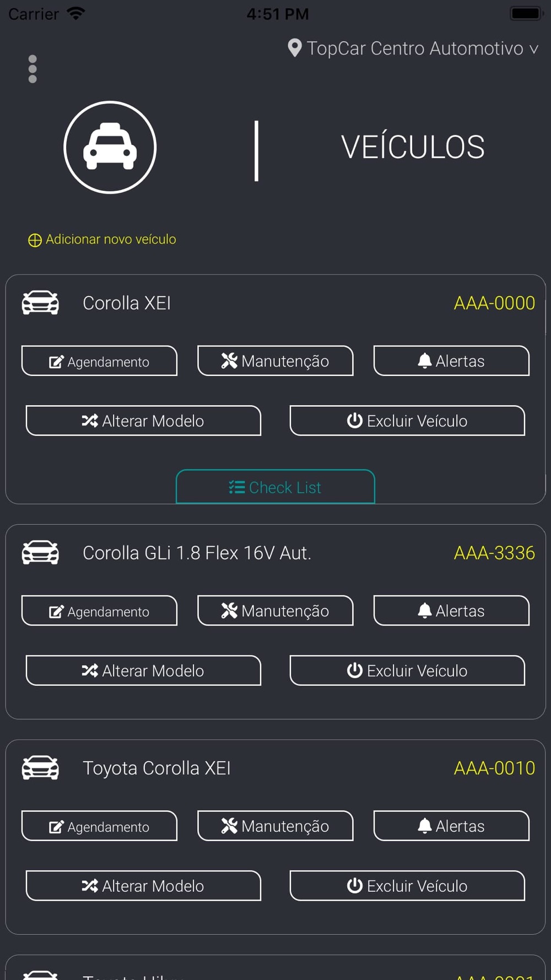Open the three-dot vertical menu
This screenshot has height=980, width=551.
[33, 69]
